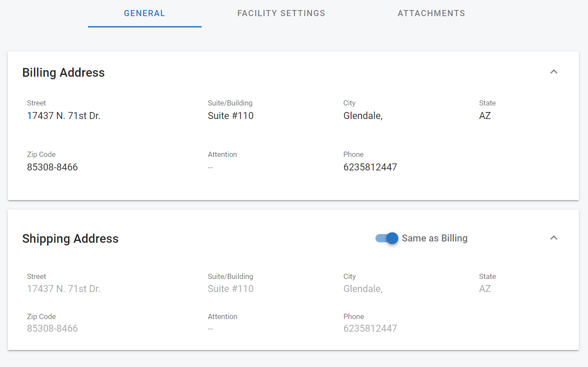Select the billing City value Glendale

pyautogui.click(x=363, y=116)
